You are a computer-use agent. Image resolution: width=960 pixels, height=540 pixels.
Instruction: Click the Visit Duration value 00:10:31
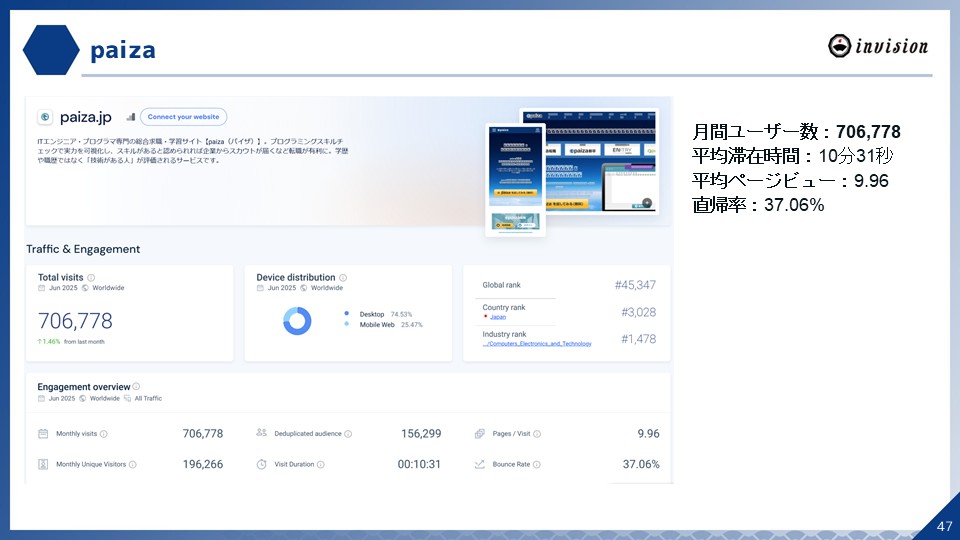click(419, 464)
